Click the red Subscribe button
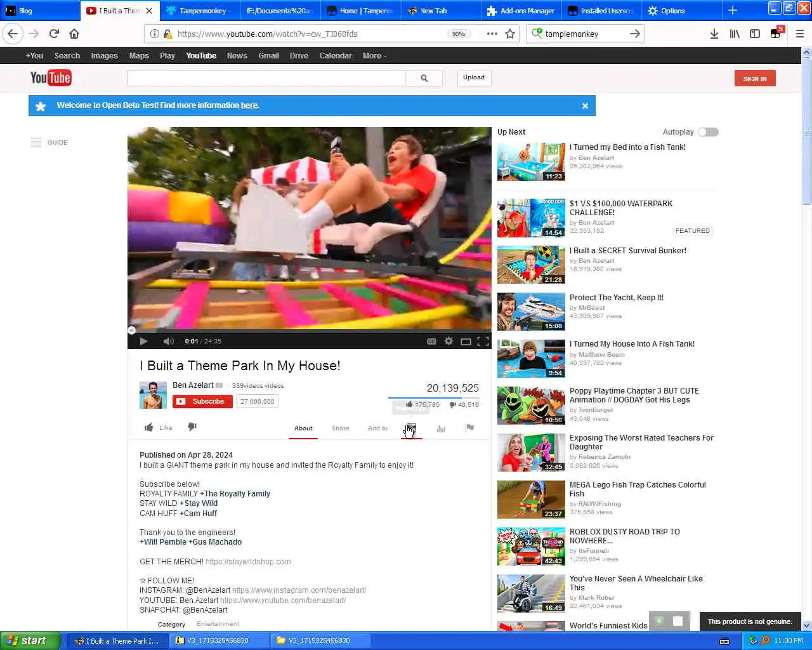Viewport: 812px width, 650px height. coord(202,401)
